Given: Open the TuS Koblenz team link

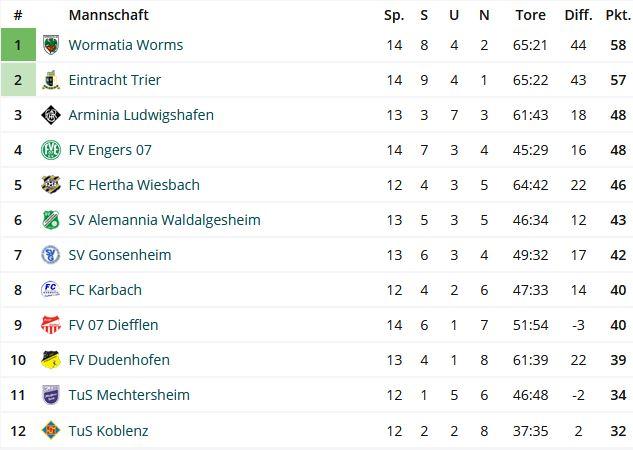Looking at the screenshot, I should point(108,431).
